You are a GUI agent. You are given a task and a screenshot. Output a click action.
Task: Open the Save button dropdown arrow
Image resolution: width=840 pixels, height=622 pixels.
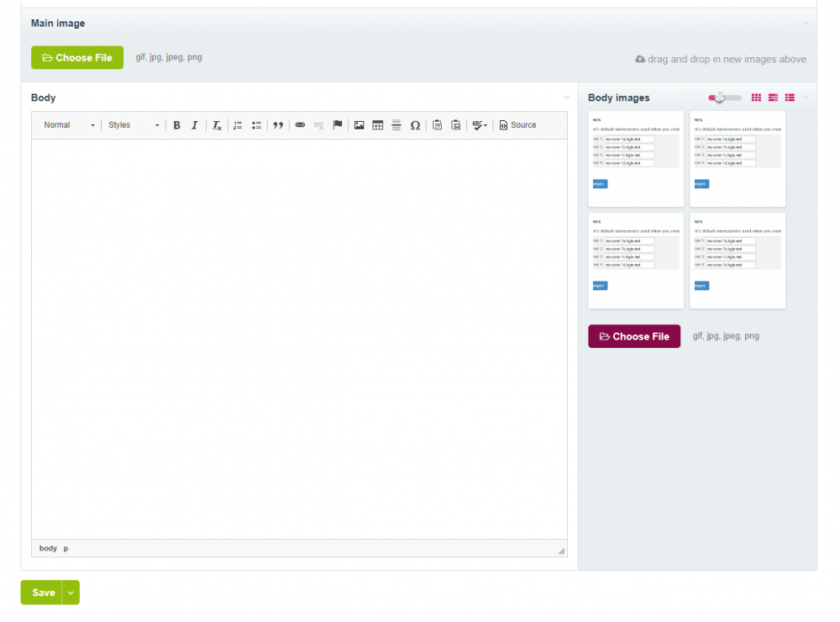pyautogui.click(x=71, y=593)
